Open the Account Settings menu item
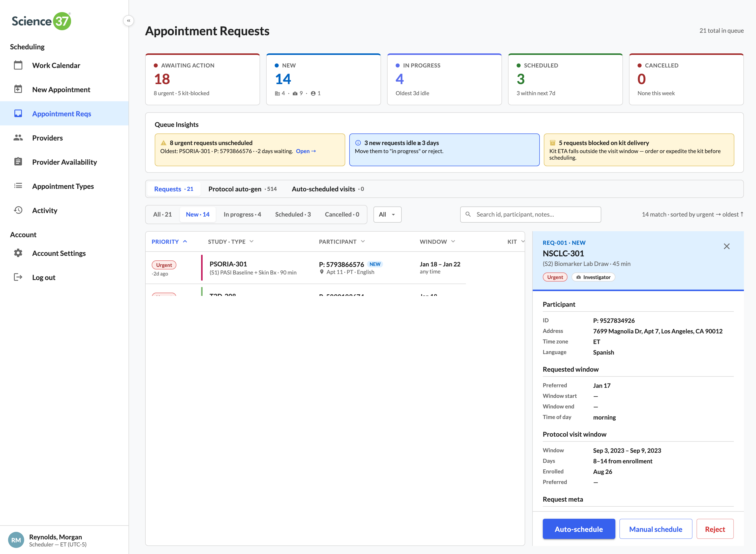Viewport: 756px width, 554px height. click(x=65, y=253)
